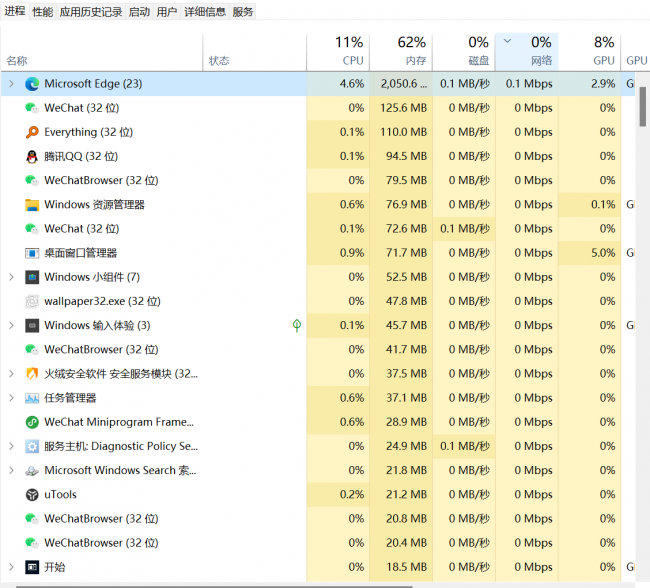This screenshot has height=588, width=650.
Task: Click the 火绒安全软件 shield icon
Action: (32, 374)
